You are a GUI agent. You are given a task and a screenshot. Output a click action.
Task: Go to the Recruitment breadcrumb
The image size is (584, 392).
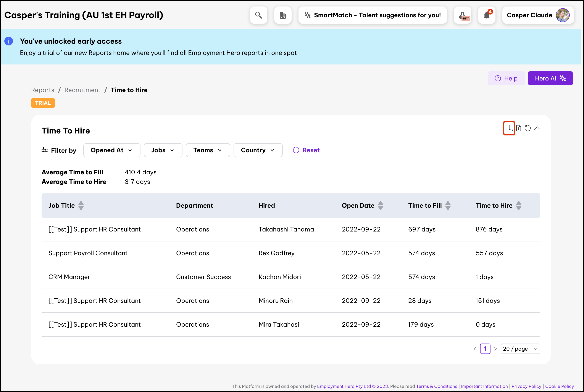click(82, 90)
